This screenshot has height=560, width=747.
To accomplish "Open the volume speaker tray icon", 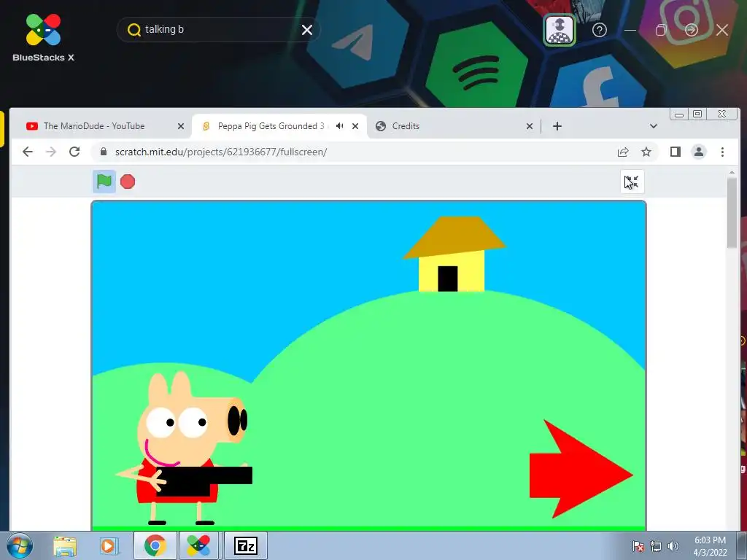I will click(x=673, y=546).
